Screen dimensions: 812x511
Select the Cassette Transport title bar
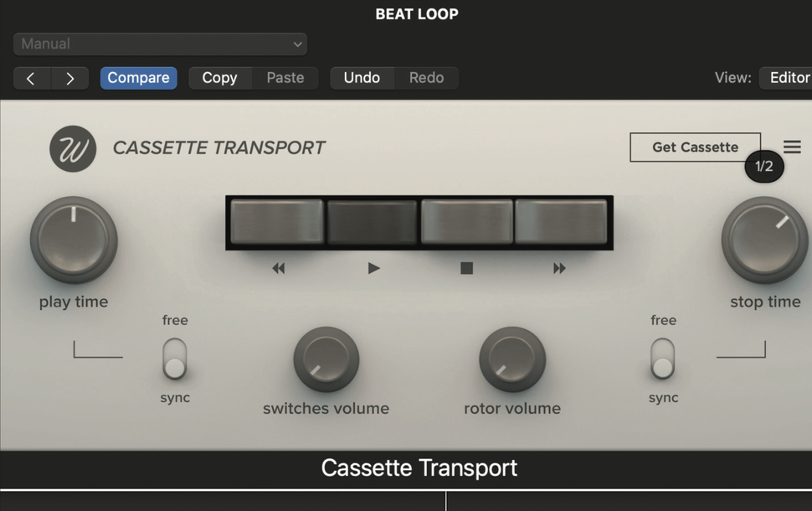(x=418, y=467)
